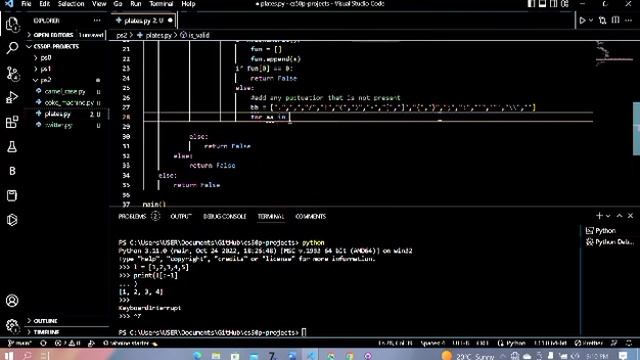Open the File menu
640x360 pixels.
tap(26, 4)
